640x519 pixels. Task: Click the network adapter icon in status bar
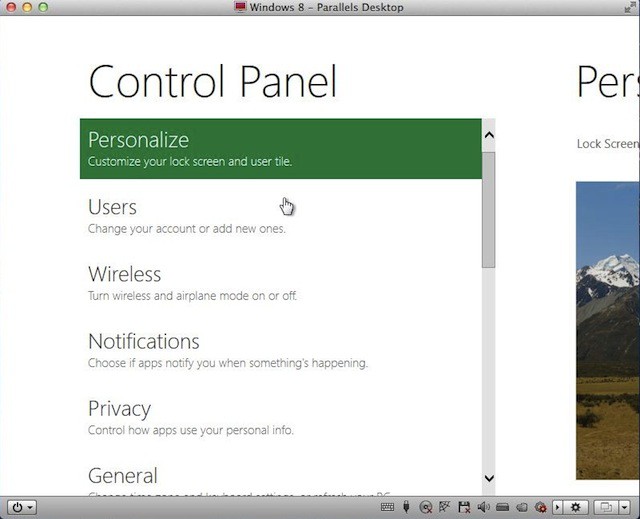tap(444, 507)
